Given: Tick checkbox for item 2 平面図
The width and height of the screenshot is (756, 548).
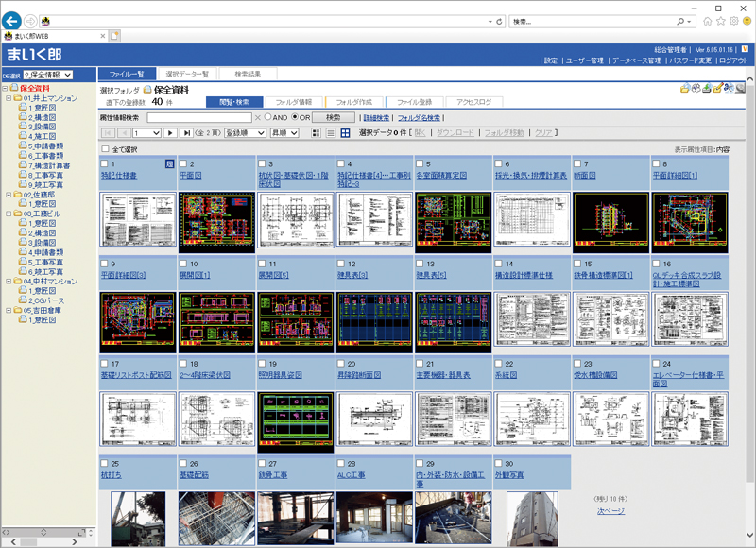Looking at the screenshot, I should 183,164.
